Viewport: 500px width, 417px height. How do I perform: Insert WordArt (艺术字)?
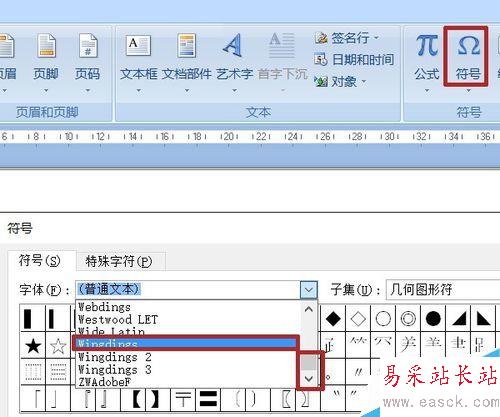pyautogui.click(x=234, y=62)
